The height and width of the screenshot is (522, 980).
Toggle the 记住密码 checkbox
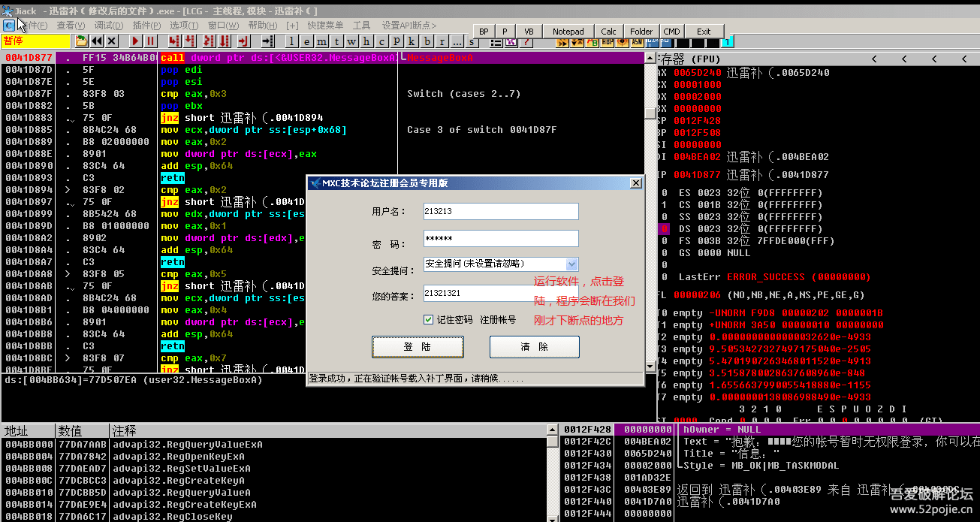coord(429,319)
